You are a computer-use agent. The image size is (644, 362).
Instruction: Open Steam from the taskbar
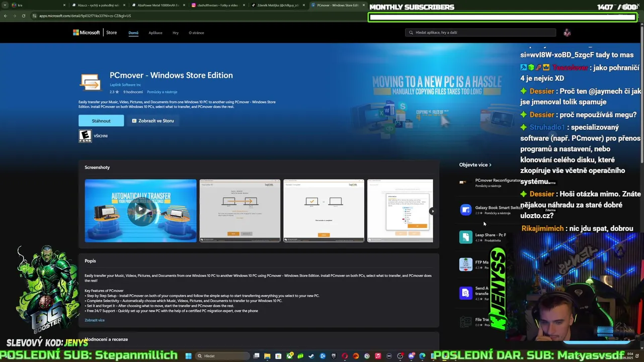311,356
